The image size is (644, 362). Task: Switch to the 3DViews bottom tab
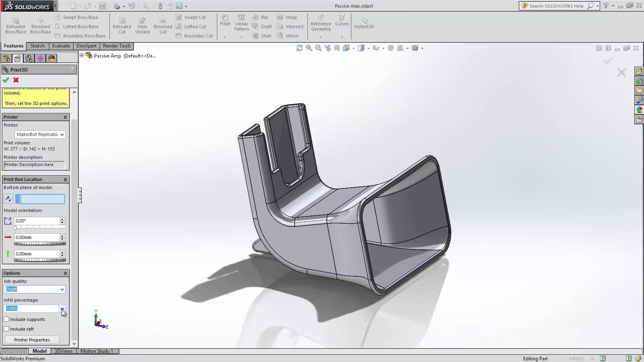tap(64, 351)
